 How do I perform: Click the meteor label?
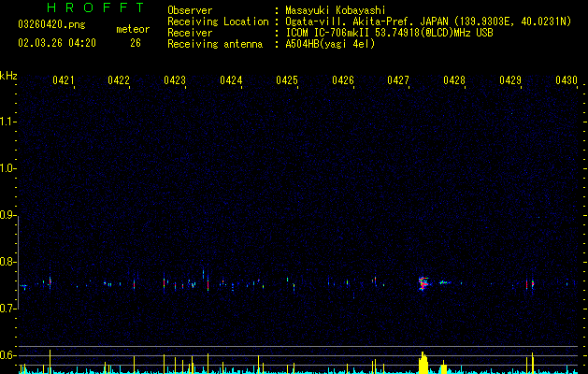coord(133,29)
